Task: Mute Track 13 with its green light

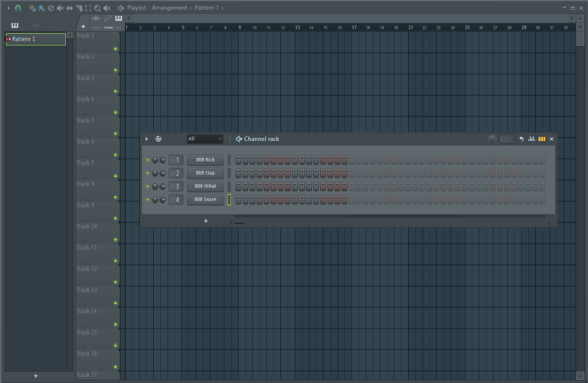Action: coord(116,303)
